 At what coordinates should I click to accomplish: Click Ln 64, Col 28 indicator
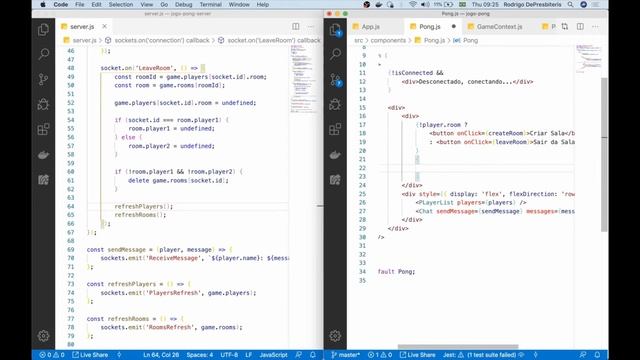161,355
